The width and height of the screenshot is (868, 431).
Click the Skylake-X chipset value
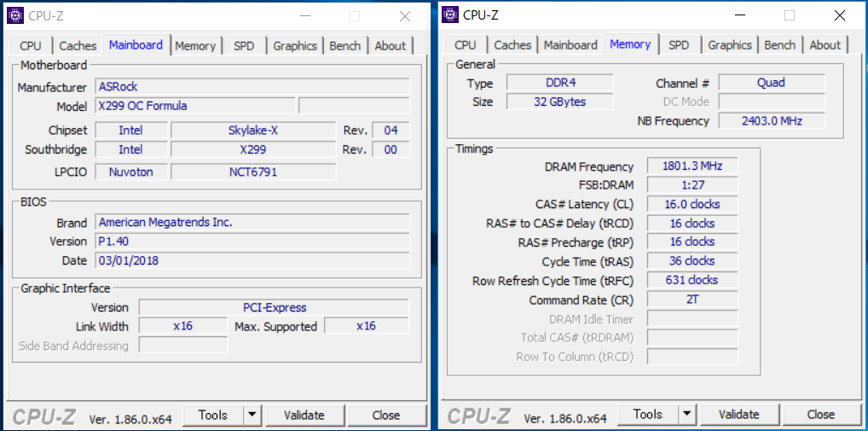[253, 131]
